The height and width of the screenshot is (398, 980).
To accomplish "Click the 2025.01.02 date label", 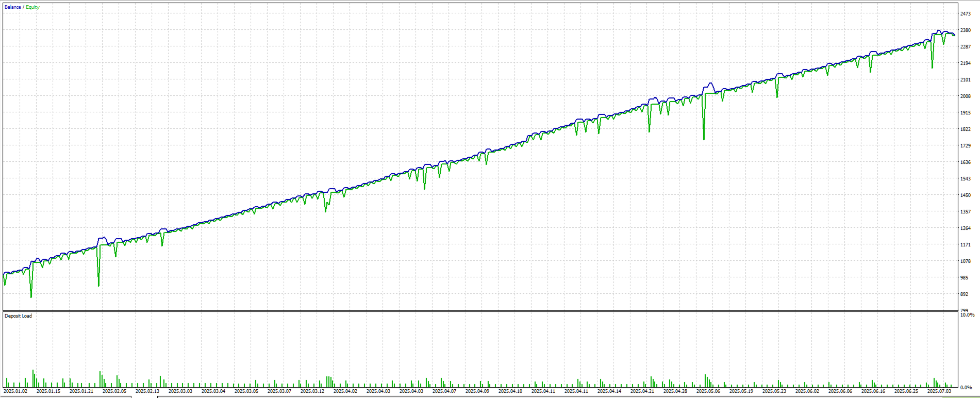I will (15, 391).
